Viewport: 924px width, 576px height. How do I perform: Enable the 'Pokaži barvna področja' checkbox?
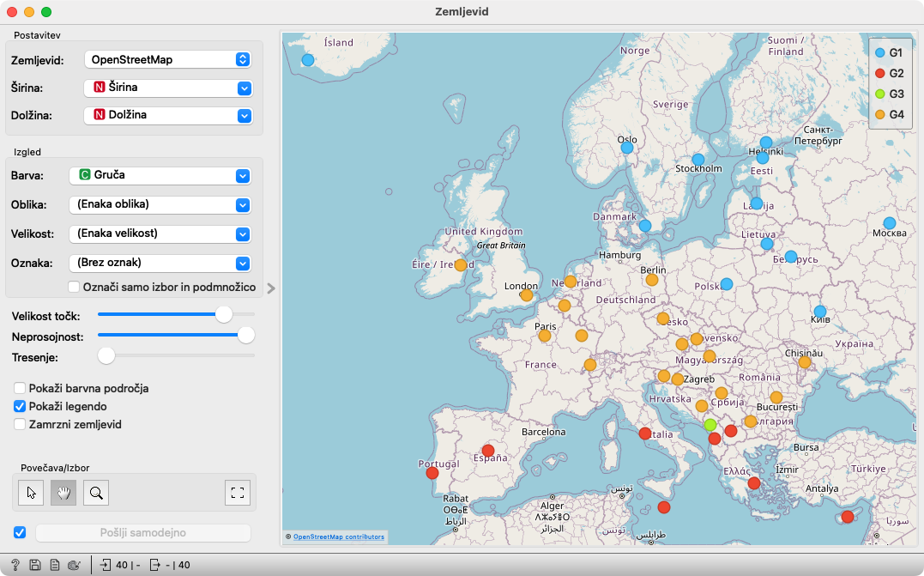[x=21, y=388]
